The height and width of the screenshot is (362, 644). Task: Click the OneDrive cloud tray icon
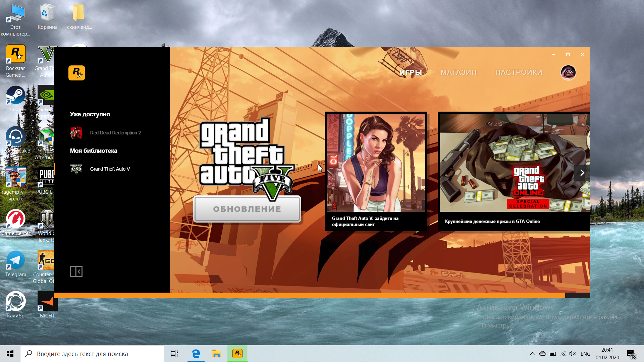543,354
